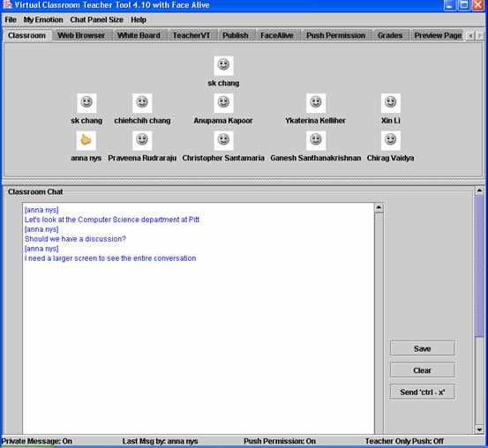This screenshot has width=488, height=448.
Task: Select the teacher sk chang smiley at top
Action: [223, 65]
